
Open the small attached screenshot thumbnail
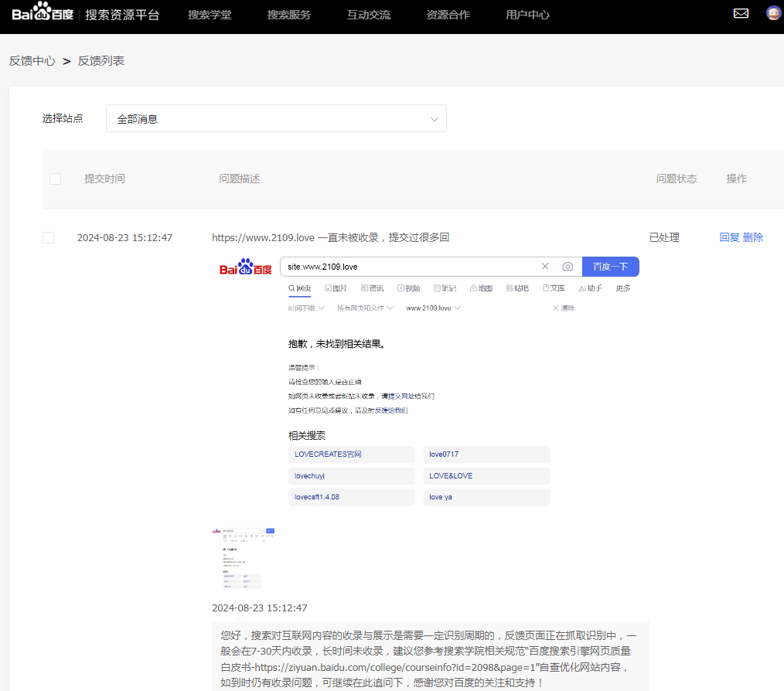click(x=243, y=560)
